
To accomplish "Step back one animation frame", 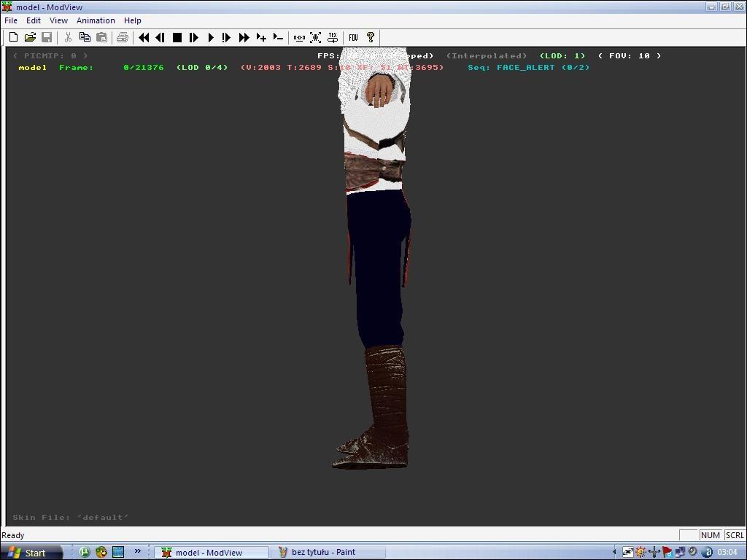I will [x=160, y=37].
